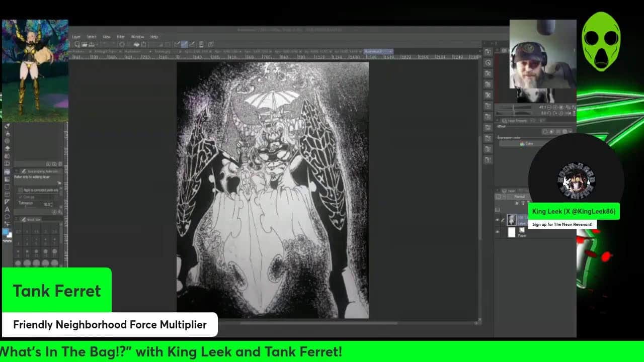Open the Expression color dropdown
Viewport: 644px width, 362px height.
point(527,144)
